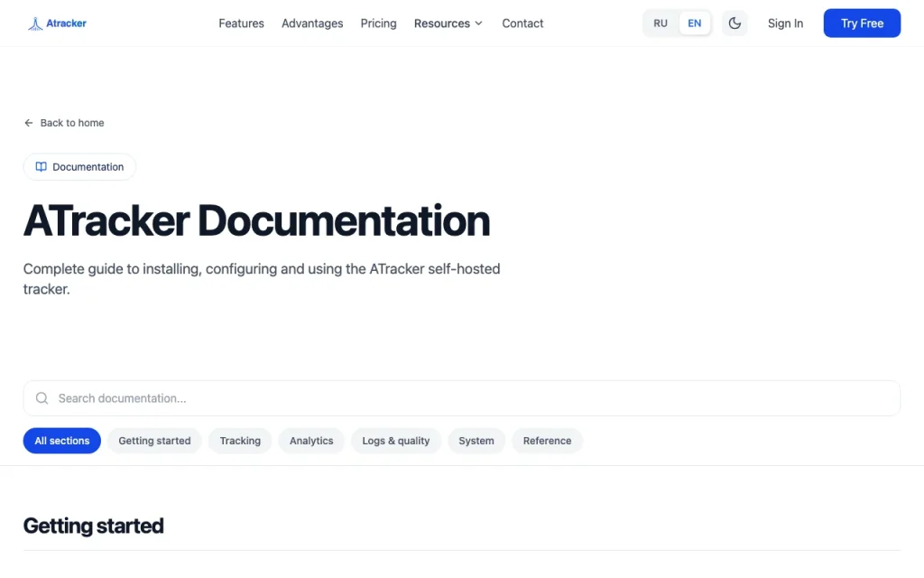Screen dimensions: 924x578
Task: Select the All sections filter
Action: point(62,441)
